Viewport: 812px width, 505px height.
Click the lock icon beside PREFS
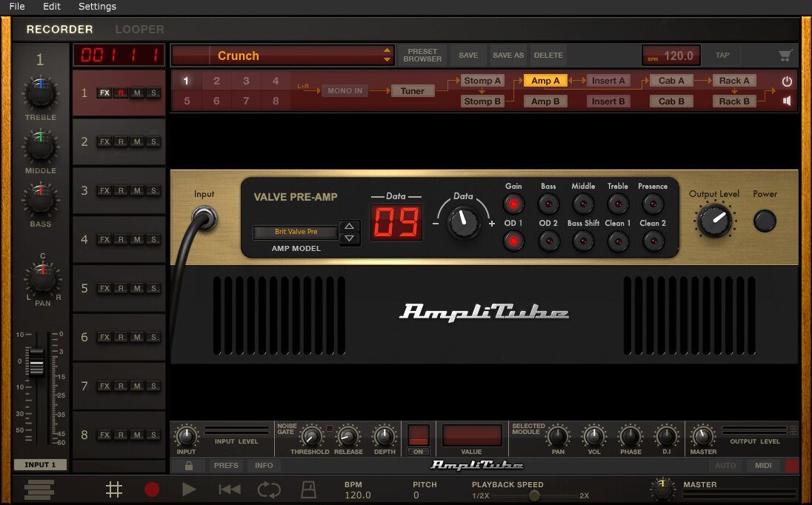[x=188, y=466]
